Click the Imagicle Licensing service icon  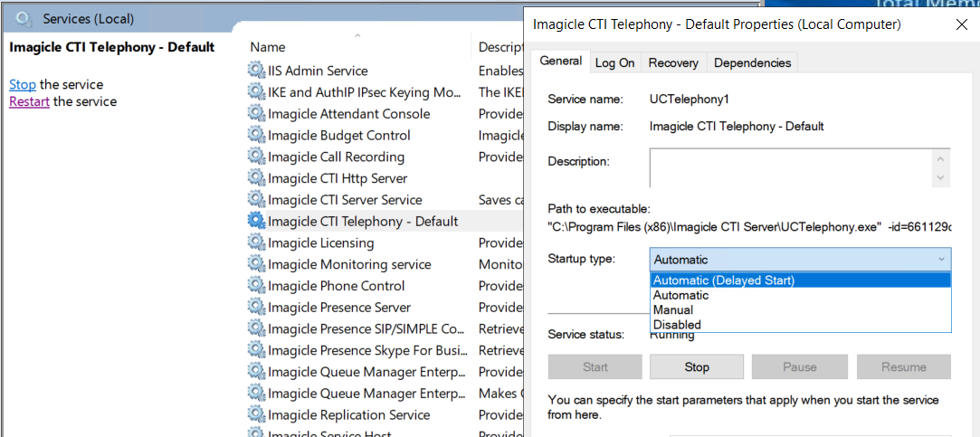click(257, 243)
